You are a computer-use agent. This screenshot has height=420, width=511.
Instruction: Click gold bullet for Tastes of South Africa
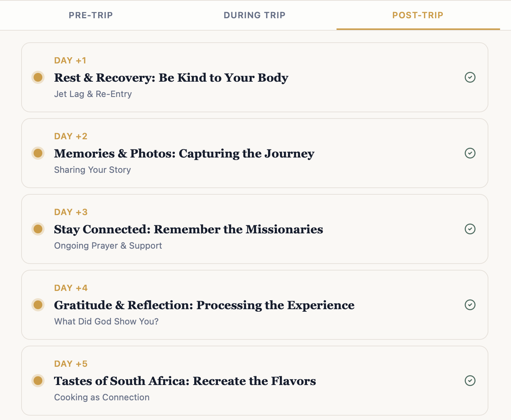click(x=38, y=381)
